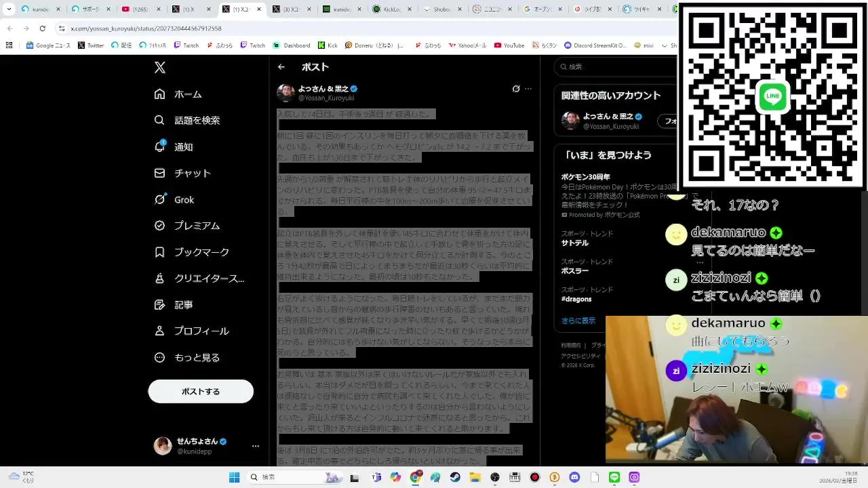Click the Grok icon on the post

click(x=516, y=89)
